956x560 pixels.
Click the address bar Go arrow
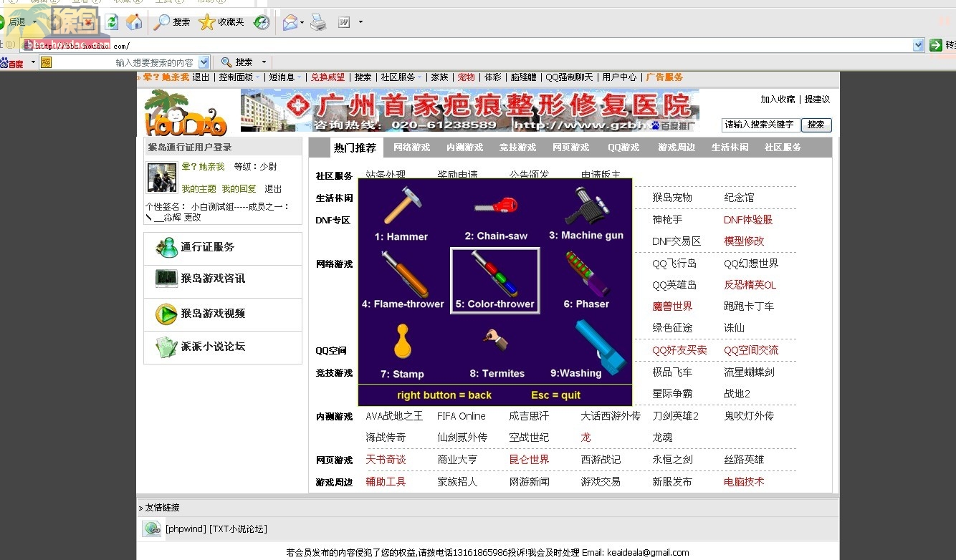tap(935, 45)
